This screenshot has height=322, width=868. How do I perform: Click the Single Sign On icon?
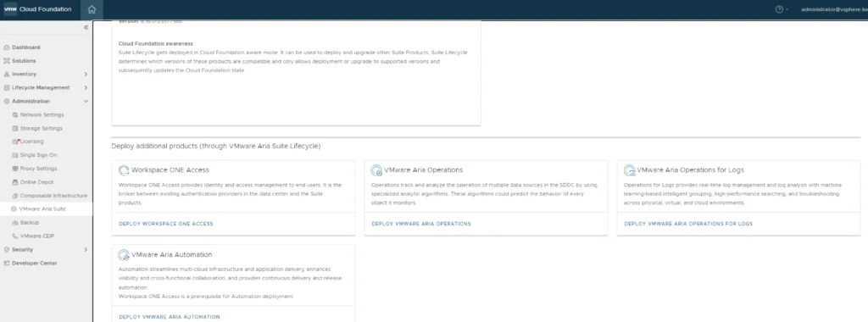coord(15,155)
